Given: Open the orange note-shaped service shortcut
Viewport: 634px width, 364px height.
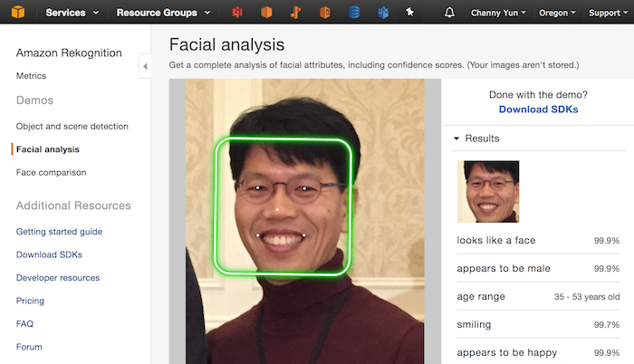Looking at the screenshot, I should [296, 13].
